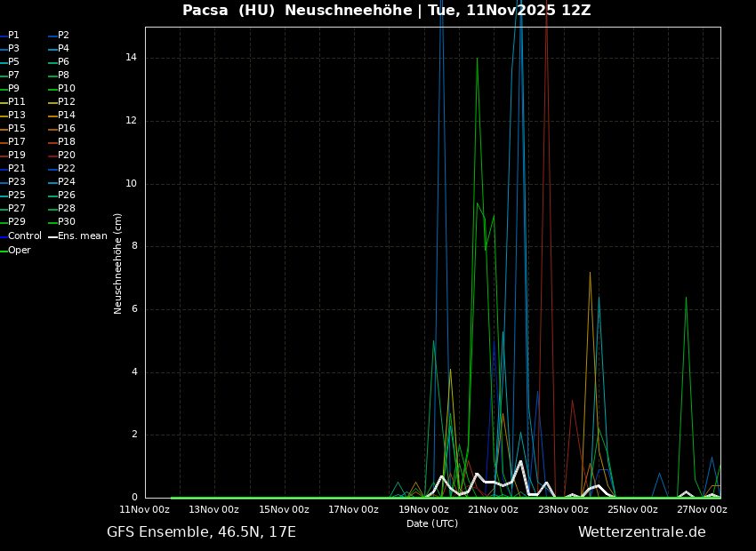
Task: Select the P2 legend label
Action: pos(63,36)
